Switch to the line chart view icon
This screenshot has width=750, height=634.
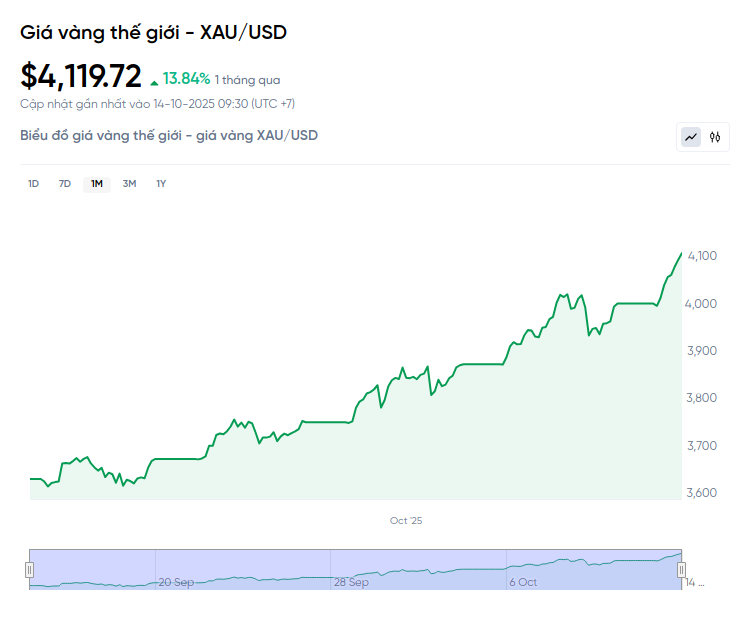tap(691, 137)
